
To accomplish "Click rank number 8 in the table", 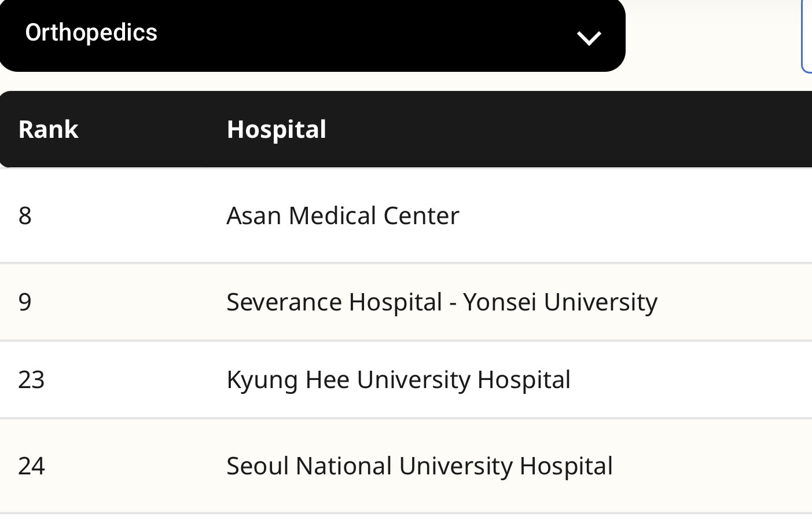I will [25, 216].
